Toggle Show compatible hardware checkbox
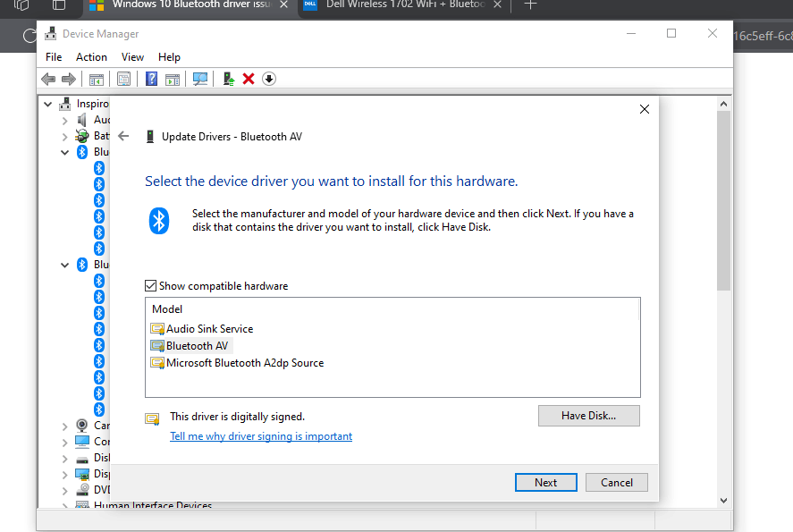This screenshot has height=532, width=793. (x=151, y=286)
